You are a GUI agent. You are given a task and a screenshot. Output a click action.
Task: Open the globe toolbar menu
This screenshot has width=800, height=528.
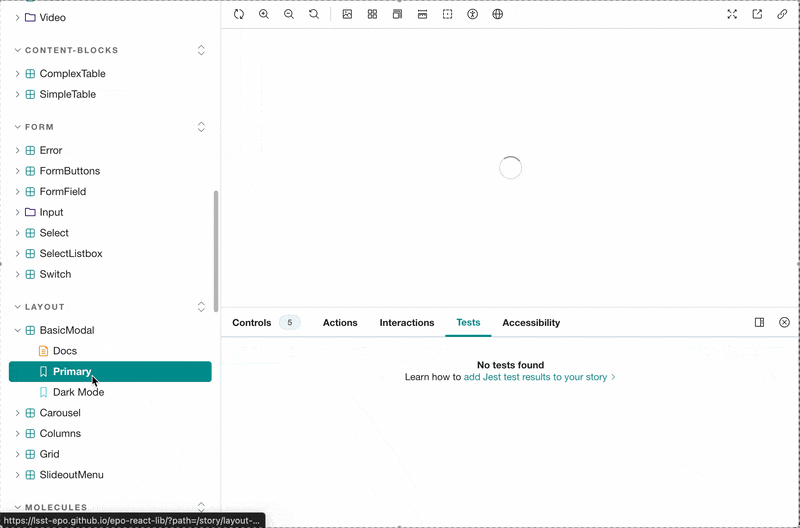[498, 14]
